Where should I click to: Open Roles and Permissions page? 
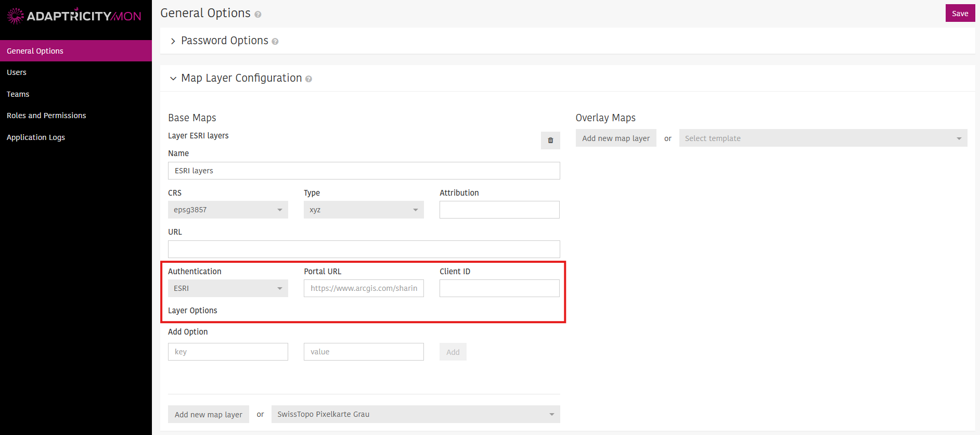tap(46, 116)
